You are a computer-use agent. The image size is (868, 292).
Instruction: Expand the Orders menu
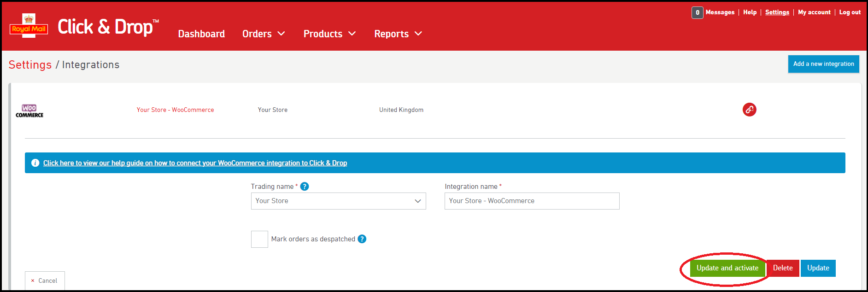(264, 34)
